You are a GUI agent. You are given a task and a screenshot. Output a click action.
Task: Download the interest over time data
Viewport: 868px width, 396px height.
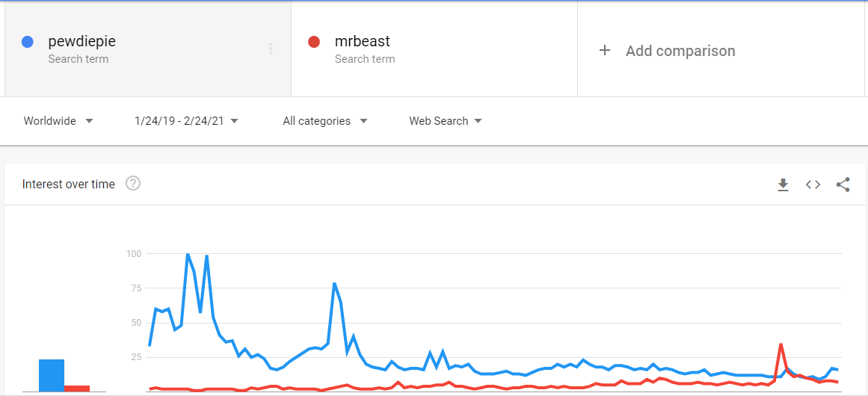(x=783, y=185)
